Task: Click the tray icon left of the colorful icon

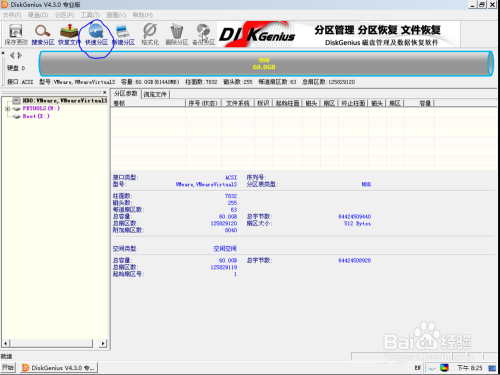Action: (432, 368)
